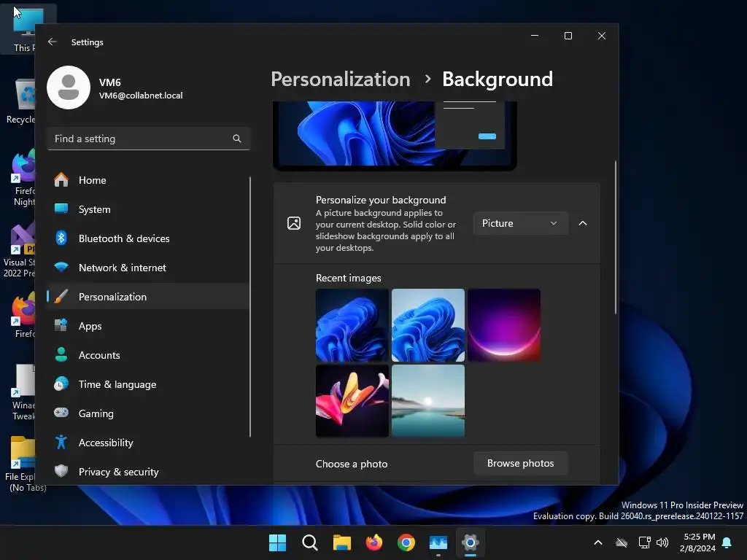Collapse the Personalize your background section
Screen dimensions: 747x560
[x=583, y=223]
